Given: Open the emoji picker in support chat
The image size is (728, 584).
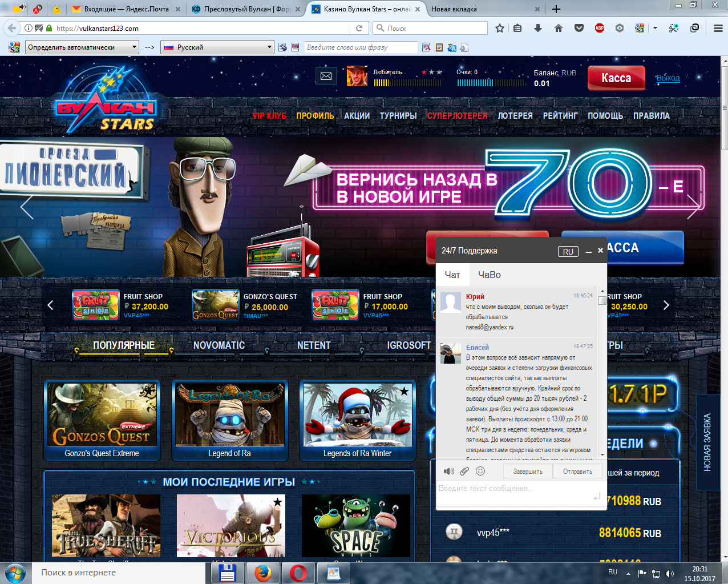Looking at the screenshot, I should pyautogui.click(x=480, y=471).
